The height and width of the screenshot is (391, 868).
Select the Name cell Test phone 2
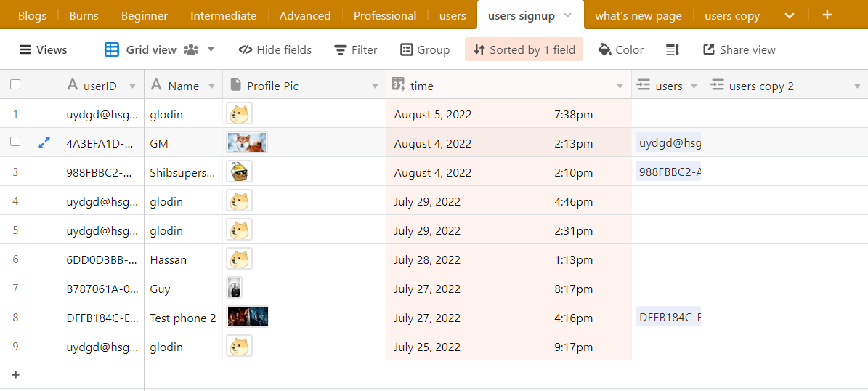[183, 318]
